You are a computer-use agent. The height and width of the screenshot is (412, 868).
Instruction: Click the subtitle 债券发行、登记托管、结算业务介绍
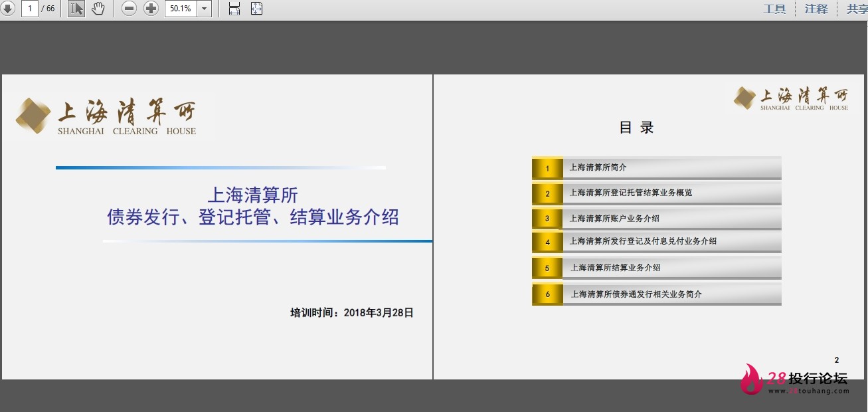point(253,217)
